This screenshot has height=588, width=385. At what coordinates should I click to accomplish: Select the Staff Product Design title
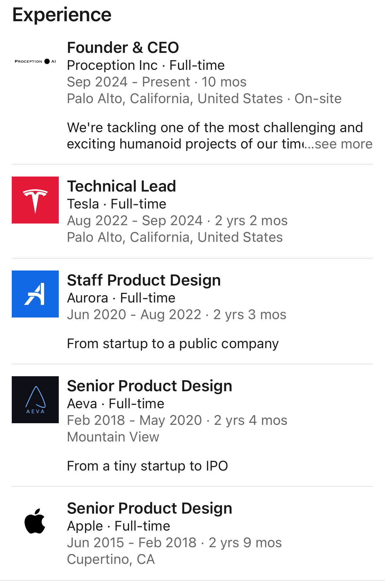point(144,280)
